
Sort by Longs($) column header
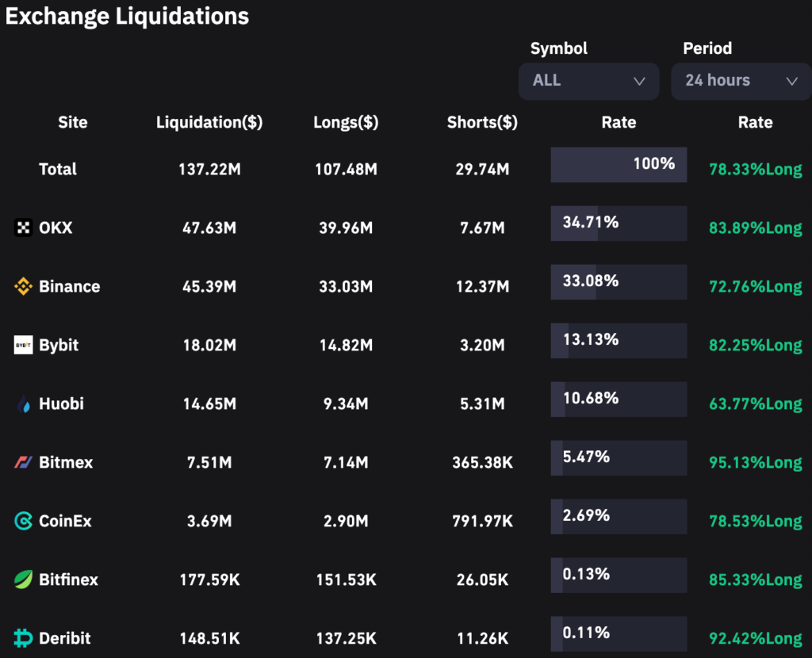[346, 122]
